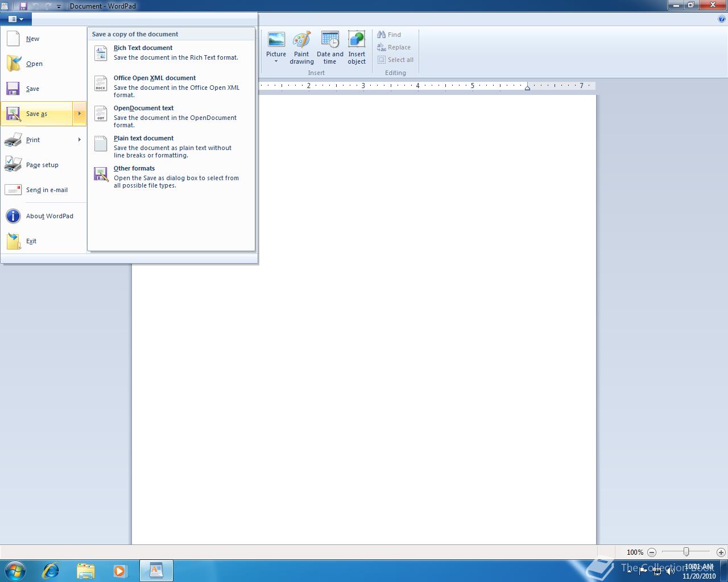Choose Page setup in the file menu
The width and height of the screenshot is (728, 582).
(43, 165)
